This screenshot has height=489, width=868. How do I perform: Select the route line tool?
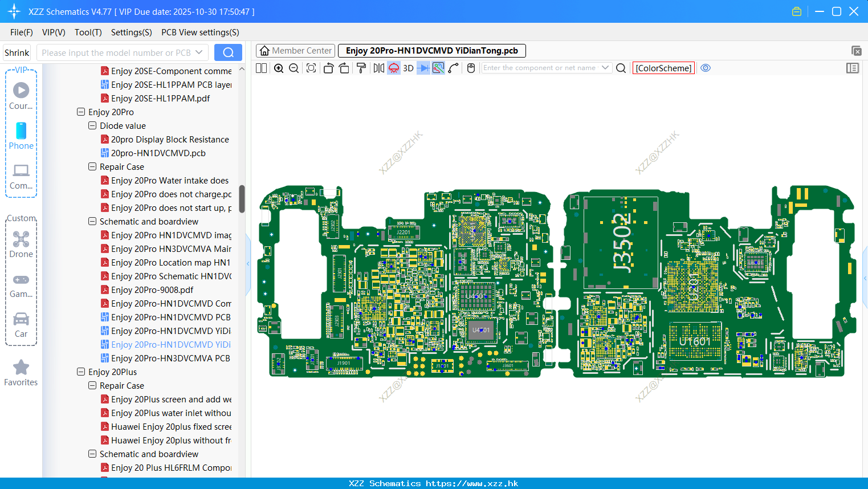tap(454, 68)
